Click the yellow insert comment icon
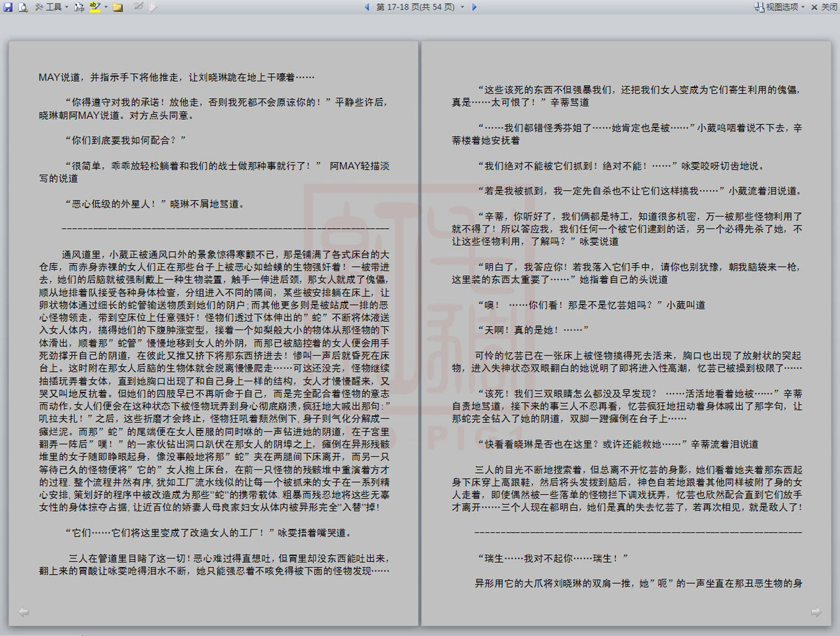The image size is (840, 636). click(x=118, y=7)
